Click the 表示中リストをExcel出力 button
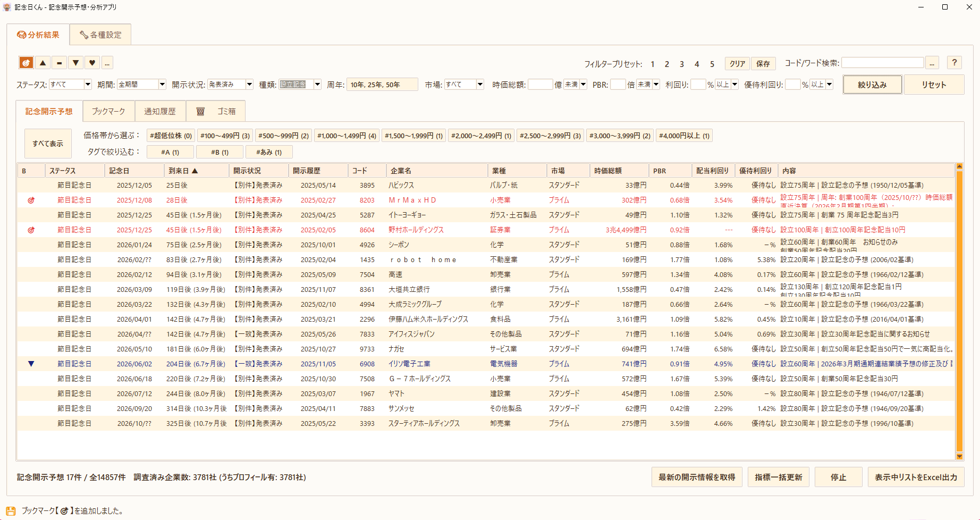Screen dimensions: 980x520 916,477
